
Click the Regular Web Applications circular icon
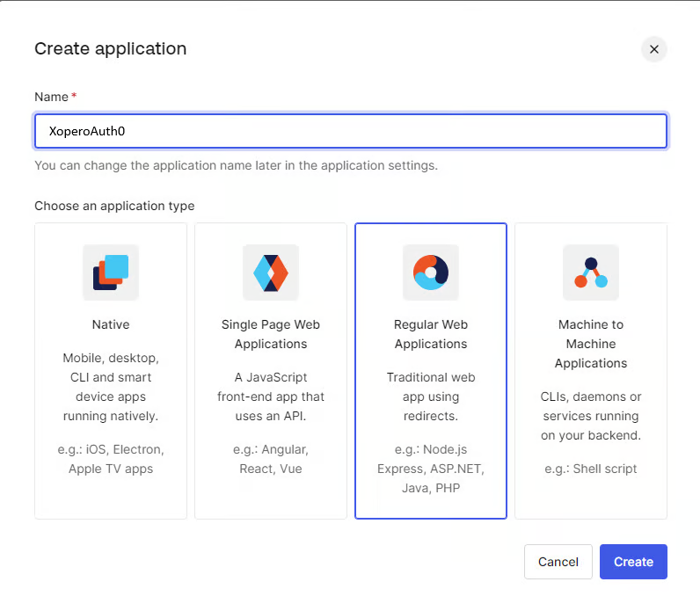pyautogui.click(x=431, y=273)
